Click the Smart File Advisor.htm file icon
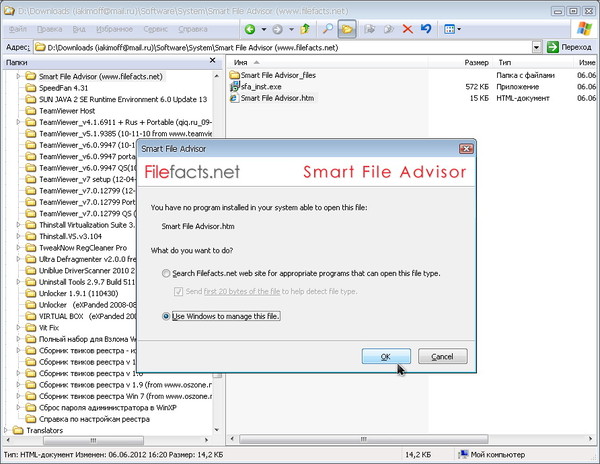Image resolution: width=600 pixels, height=464 pixels. point(234,98)
